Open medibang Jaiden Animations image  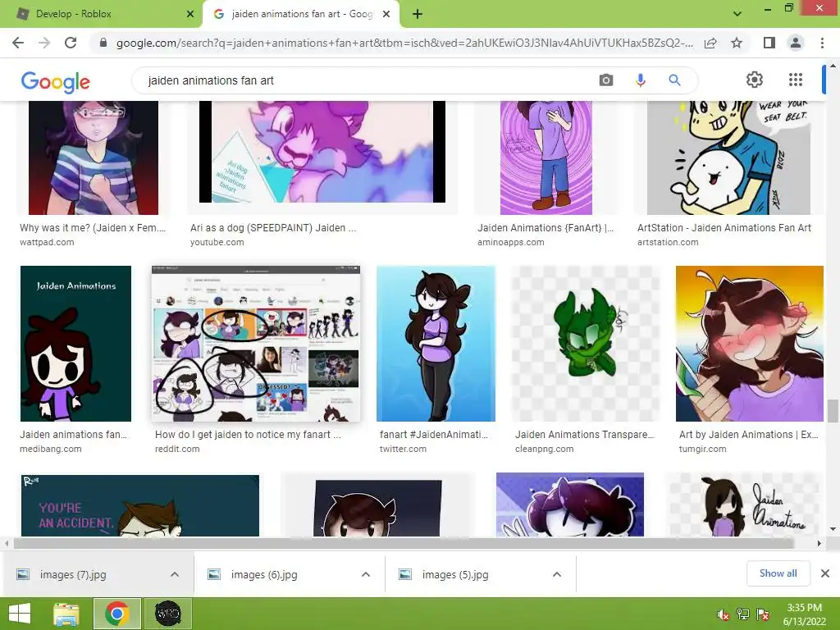pos(75,344)
